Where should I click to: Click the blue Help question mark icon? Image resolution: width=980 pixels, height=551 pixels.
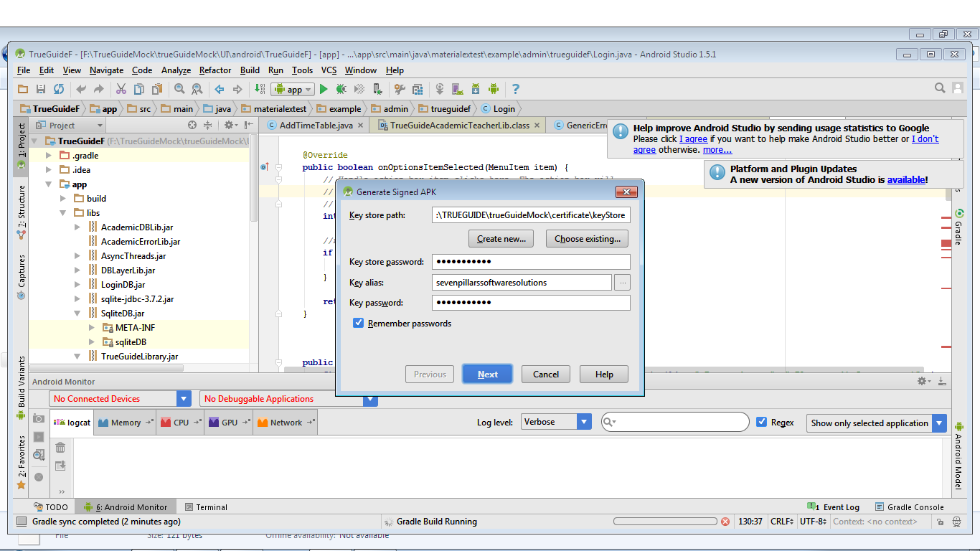[515, 89]
